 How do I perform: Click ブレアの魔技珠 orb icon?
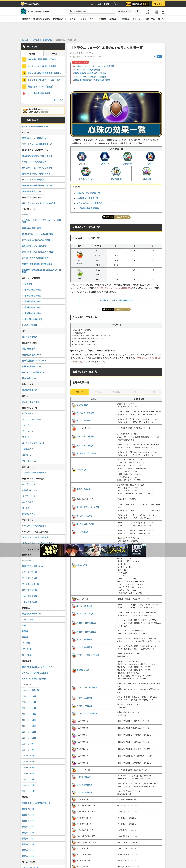[74, 405]
